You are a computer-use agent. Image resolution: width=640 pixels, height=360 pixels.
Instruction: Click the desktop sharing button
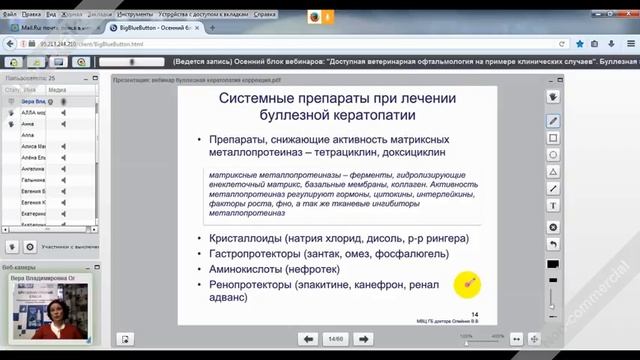coord(58,62)
